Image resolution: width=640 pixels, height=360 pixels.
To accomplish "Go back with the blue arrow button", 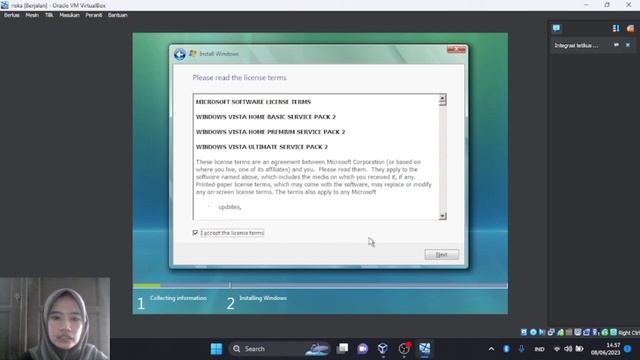I will click(180, 54).
